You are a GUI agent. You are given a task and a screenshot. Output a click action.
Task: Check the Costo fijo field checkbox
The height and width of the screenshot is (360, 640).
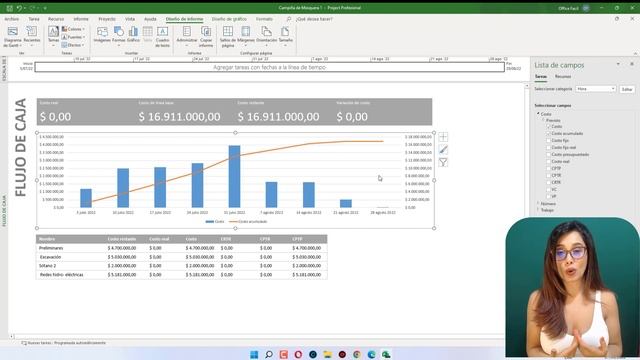click(549, 140)
